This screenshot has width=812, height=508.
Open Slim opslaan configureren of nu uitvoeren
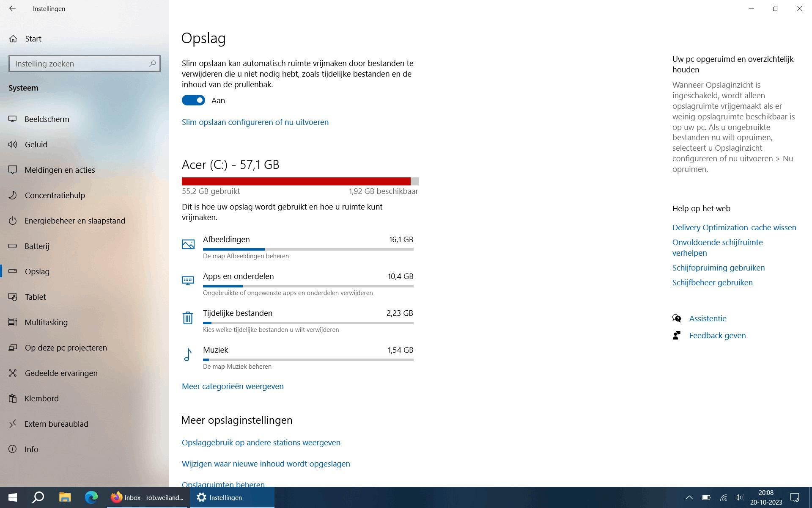tap(255, 122)
